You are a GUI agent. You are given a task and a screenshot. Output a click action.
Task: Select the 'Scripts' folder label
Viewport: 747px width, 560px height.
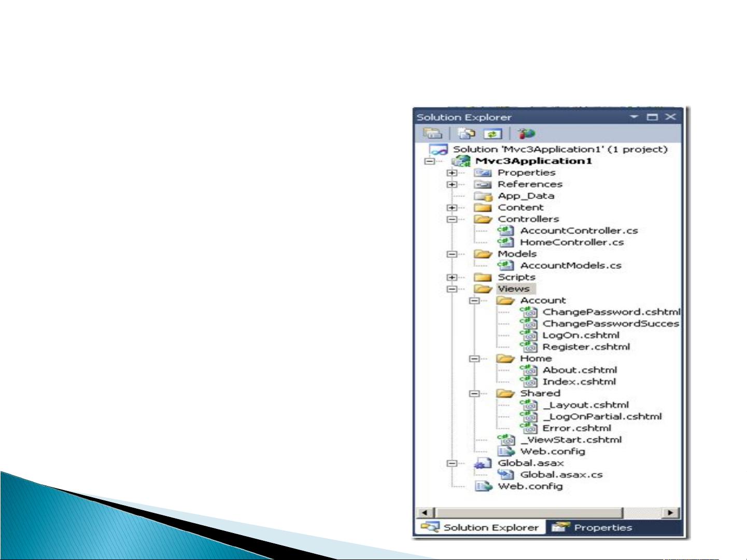point(516,277)
